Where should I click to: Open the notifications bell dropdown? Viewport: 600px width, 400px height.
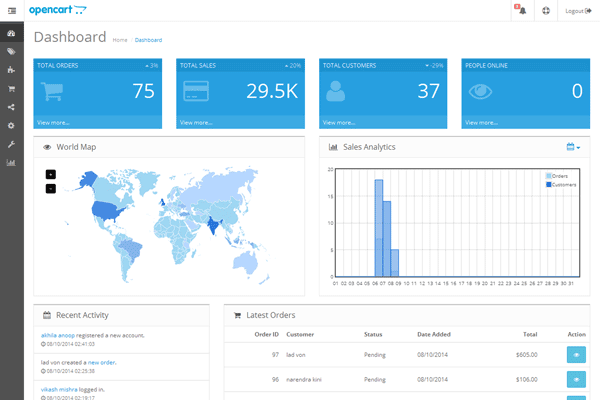(521, 11)
